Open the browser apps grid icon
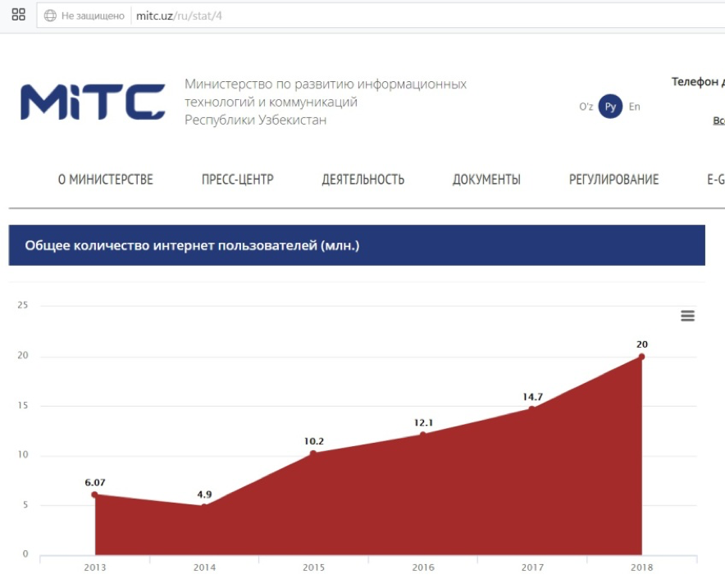Viewport: 725px width, 588px height. [x=18, y=15]
